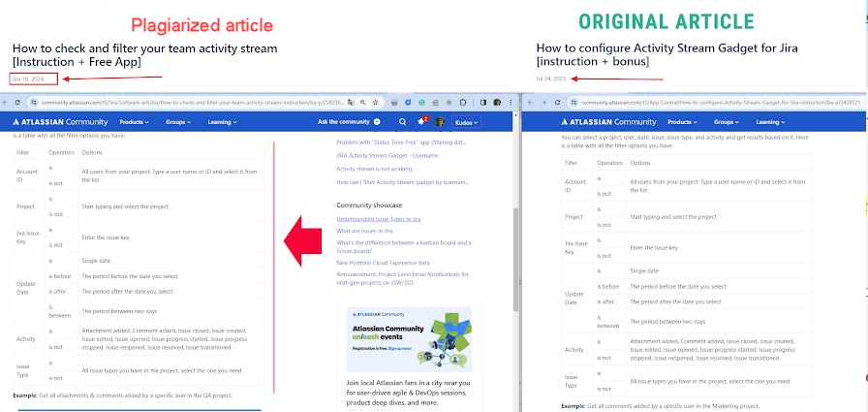
Task: Click the translate icon in left address bar
Action: (351, 103)
